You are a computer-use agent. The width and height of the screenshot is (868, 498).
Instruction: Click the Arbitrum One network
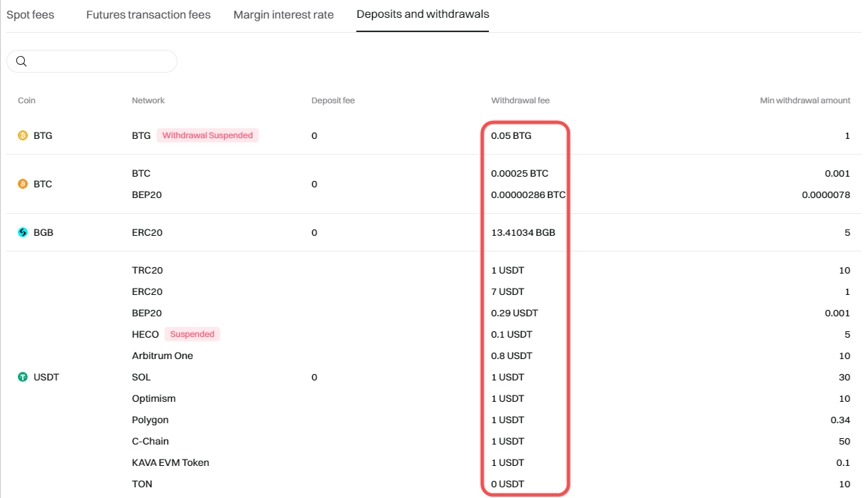point(162,356)
